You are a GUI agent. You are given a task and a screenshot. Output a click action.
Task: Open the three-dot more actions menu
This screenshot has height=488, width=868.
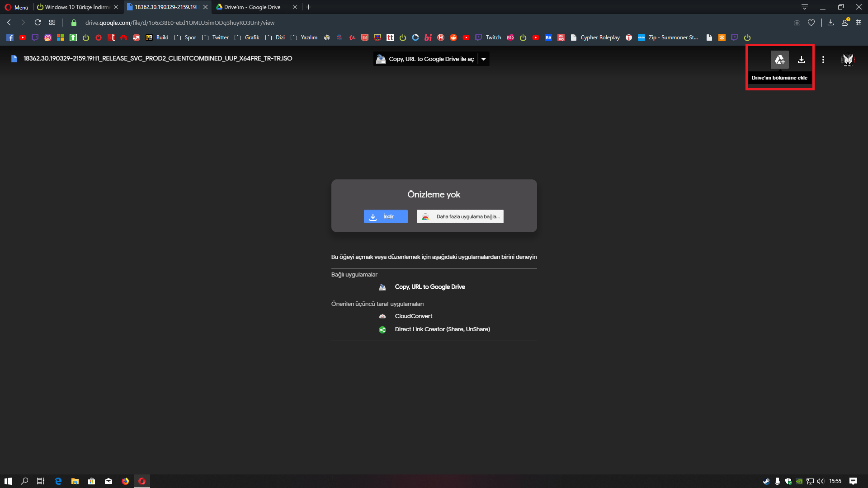[823, 60]
